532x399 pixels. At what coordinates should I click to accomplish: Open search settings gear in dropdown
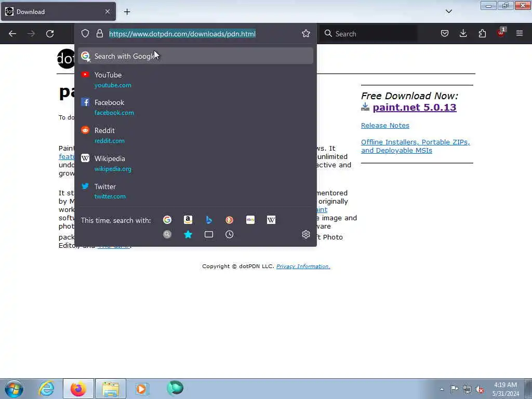305,234
